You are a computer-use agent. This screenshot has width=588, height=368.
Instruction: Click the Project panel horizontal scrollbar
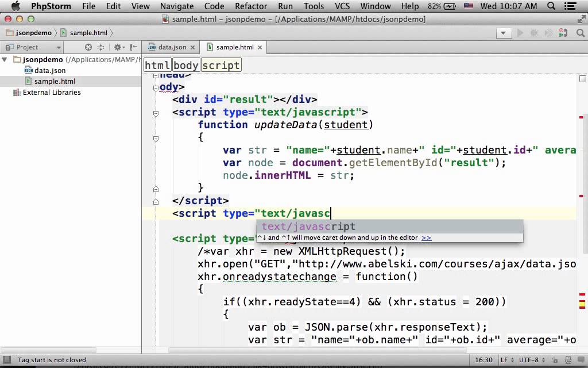coord(49,350)
